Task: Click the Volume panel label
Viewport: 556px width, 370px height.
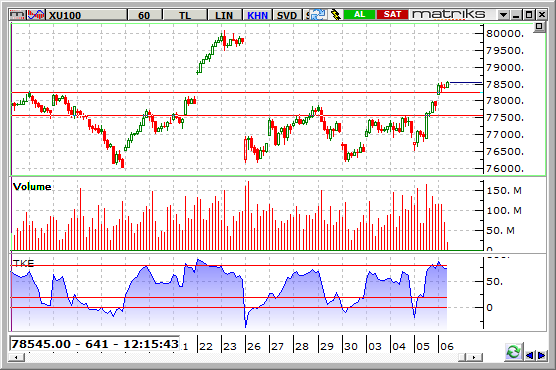Action: [x=32, y=187]
